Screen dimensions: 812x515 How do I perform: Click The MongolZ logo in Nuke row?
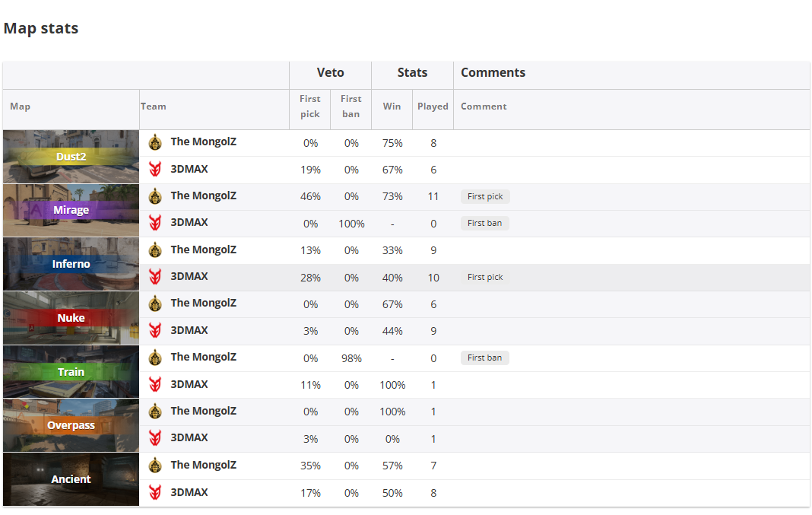(155, 304)
